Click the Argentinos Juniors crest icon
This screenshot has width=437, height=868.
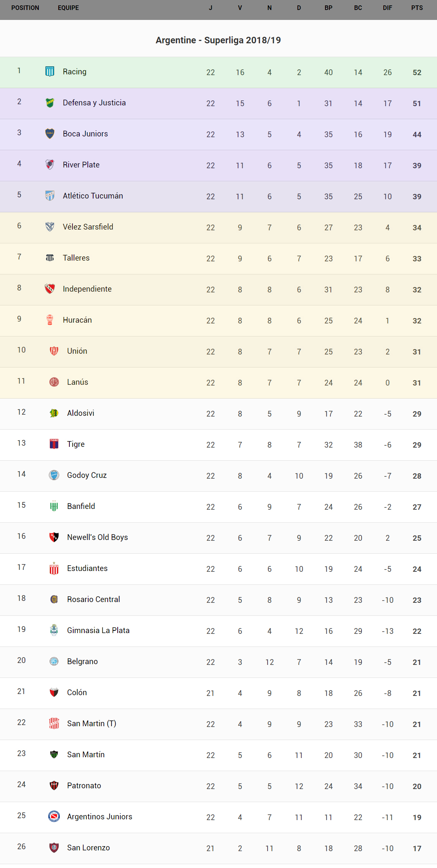54,816
